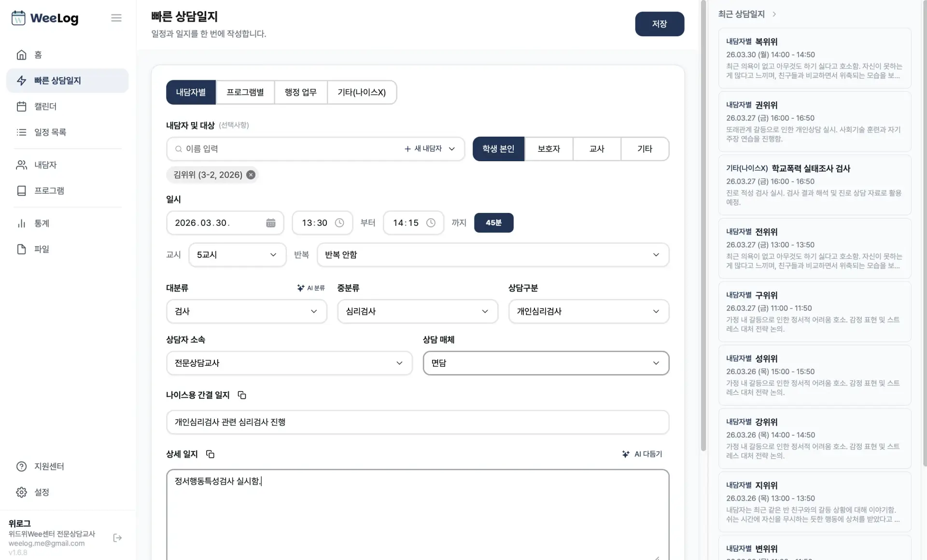927x560 pixels.
Task: Switch subject to 교사
Action: [597, 149]
